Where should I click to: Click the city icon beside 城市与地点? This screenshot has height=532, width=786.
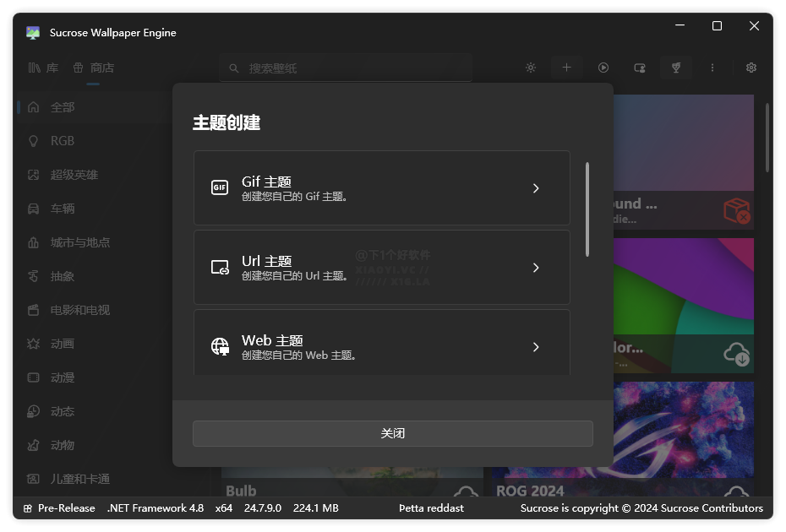click(x=33, y=242)
